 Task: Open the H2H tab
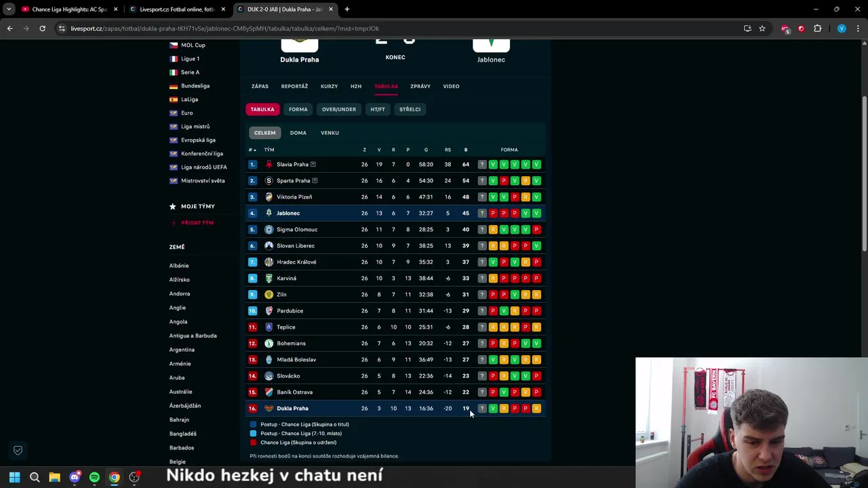(x=356, y=86)
